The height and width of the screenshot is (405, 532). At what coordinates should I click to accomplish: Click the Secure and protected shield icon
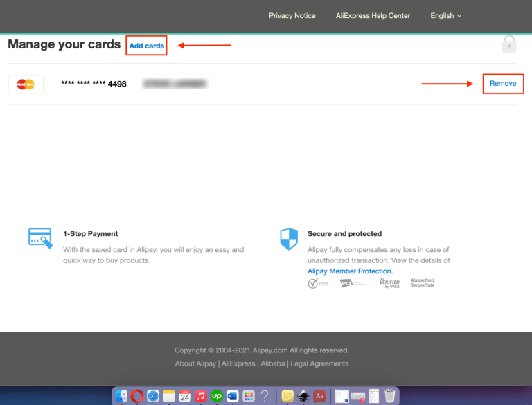pyautogui.click(x=289, y=239)
